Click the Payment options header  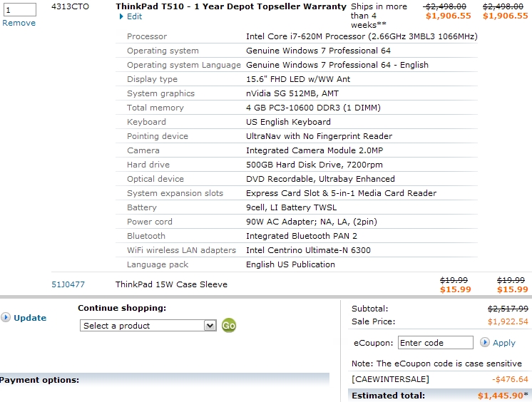coord(40,380)
